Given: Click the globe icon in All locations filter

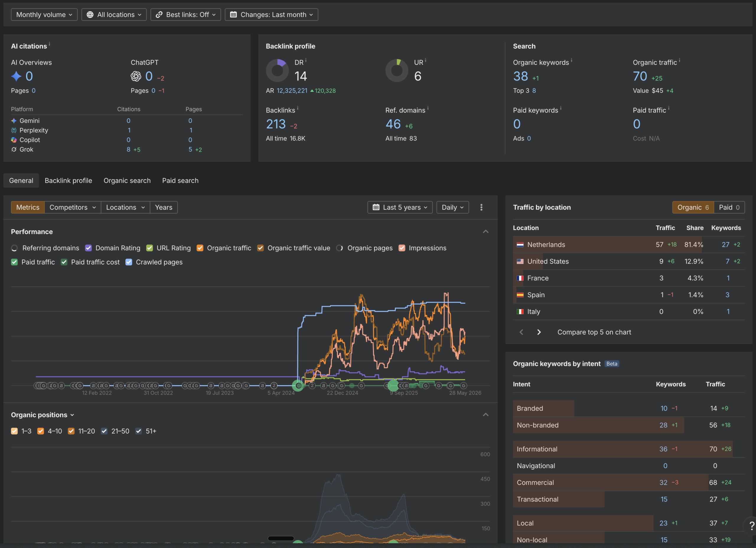Looking at the screenshot, I should [90, 15].
